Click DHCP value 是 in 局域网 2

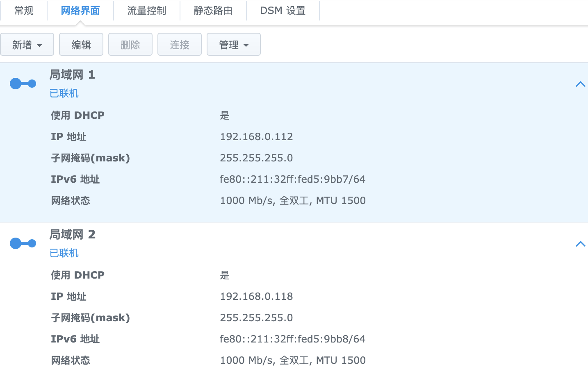click(225, 275)
